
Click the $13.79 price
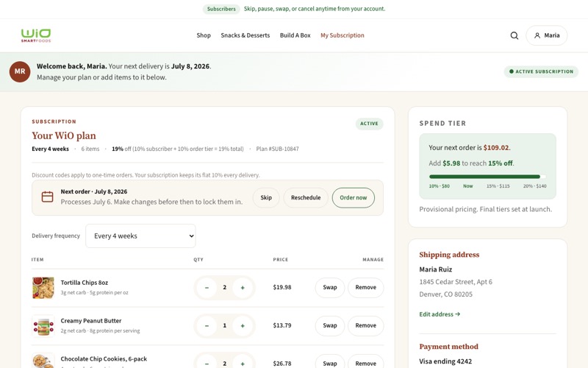pyautogui.click(x=282, y=325)
